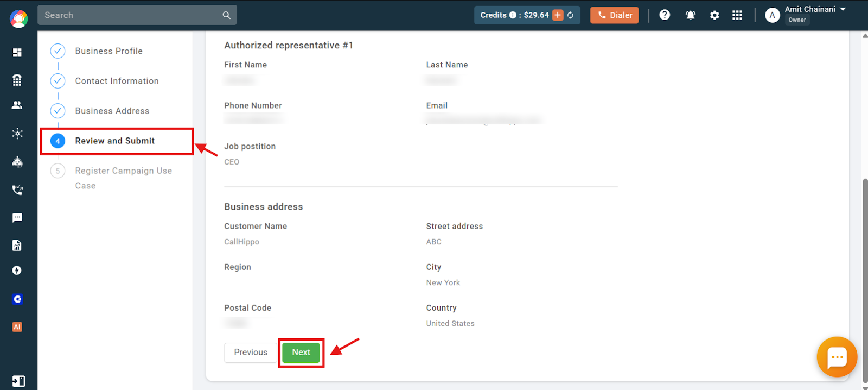Go to the Contact Information step
The height and width of the screenshot is (390, 868).
coord(117,81)
